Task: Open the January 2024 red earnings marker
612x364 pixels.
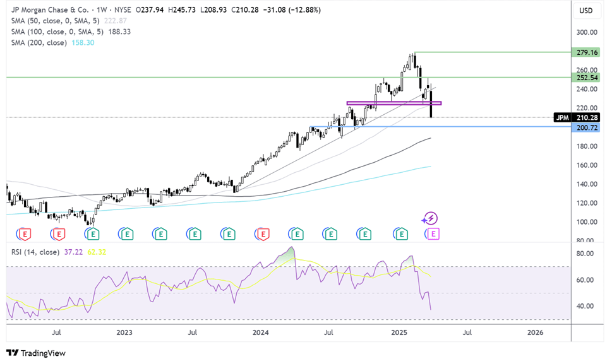Action: (x=263, y=234)
